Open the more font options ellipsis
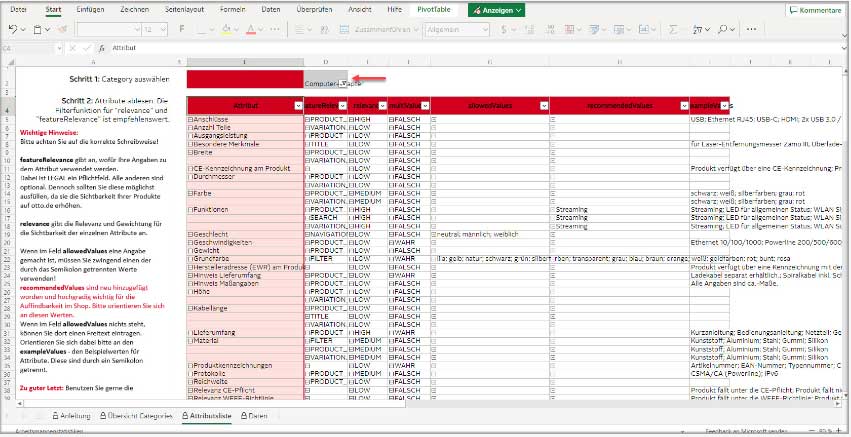Viewport: 851px width, 437px height. click(x=275, y=29)
